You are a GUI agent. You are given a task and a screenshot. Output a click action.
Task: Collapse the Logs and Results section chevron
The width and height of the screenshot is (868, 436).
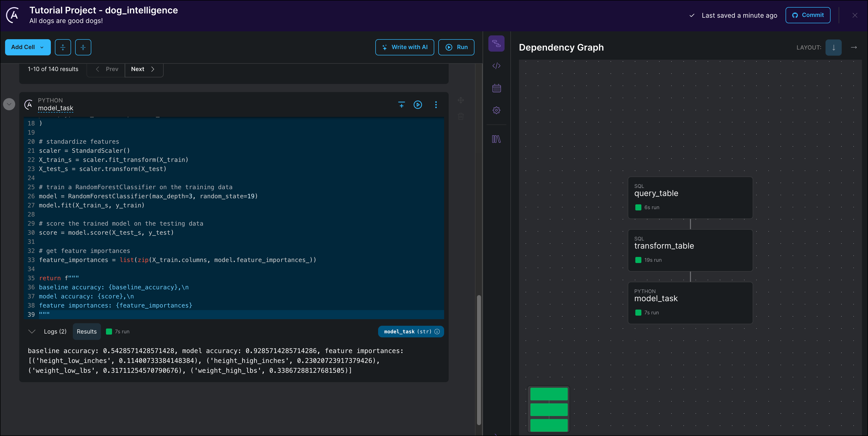(x=32, y=332)
